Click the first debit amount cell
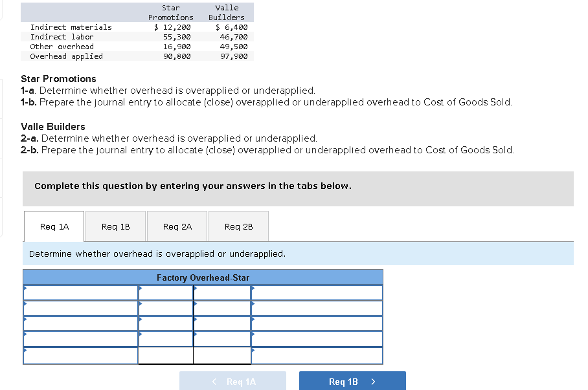The image size is (588, 390). (x=164, y=292)
